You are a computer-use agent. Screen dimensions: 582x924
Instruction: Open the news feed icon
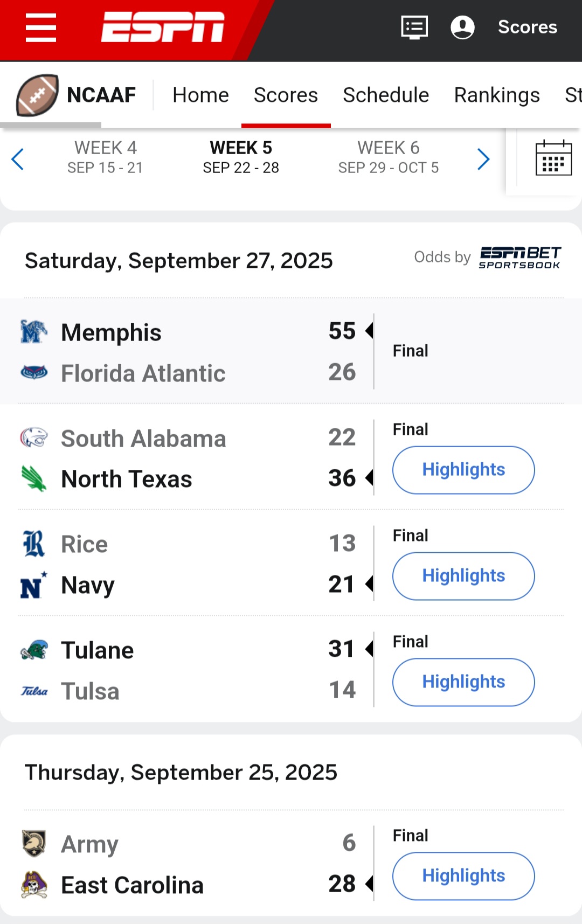(x=414, y=27)
